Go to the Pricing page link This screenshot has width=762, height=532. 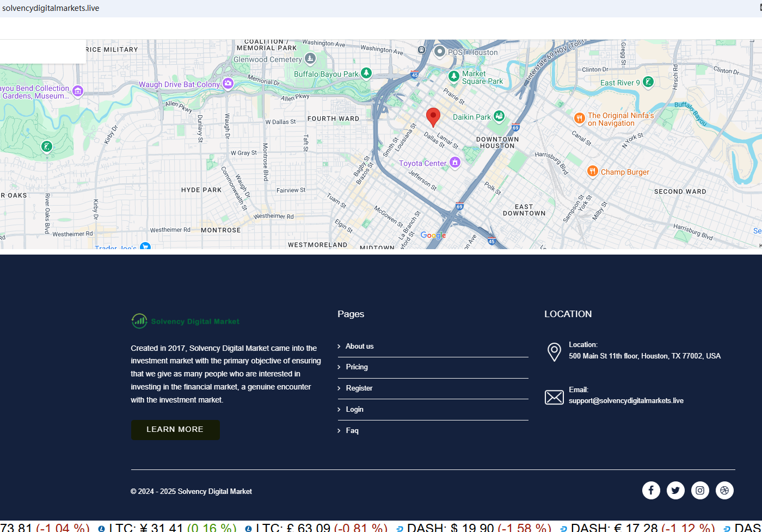pos(357,367)
